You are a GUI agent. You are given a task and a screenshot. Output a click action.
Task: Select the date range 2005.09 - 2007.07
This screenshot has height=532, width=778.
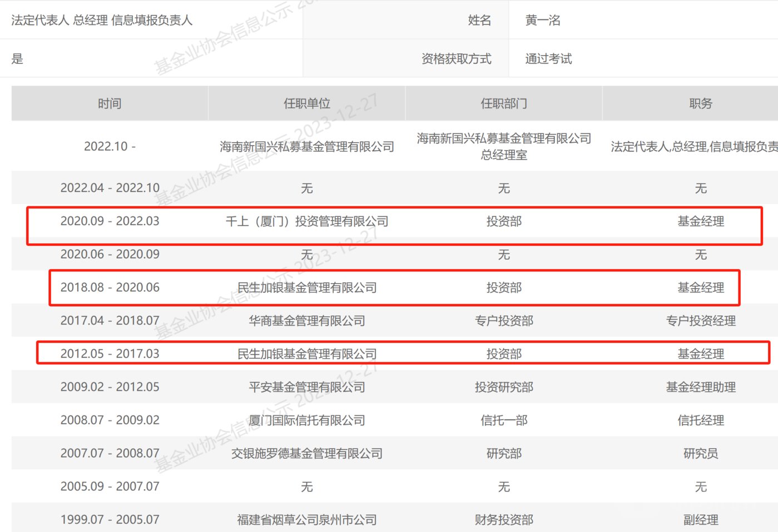110,486
